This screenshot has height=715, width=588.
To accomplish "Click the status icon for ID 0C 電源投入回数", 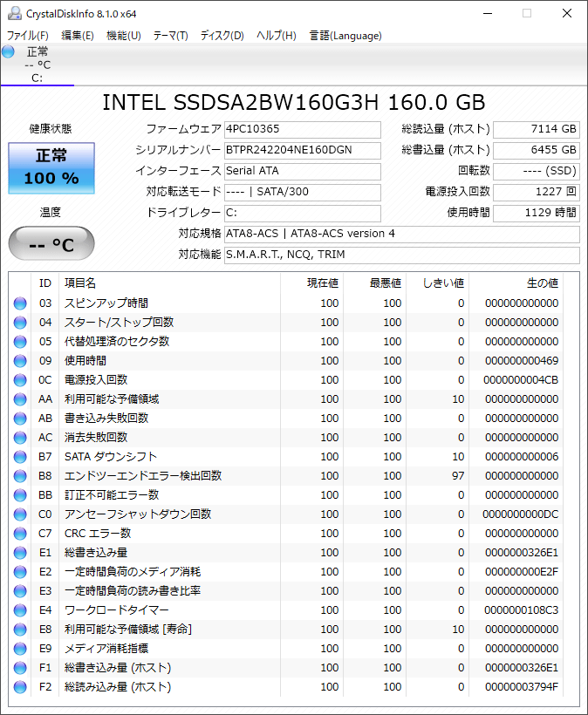I will pos(20,380).
